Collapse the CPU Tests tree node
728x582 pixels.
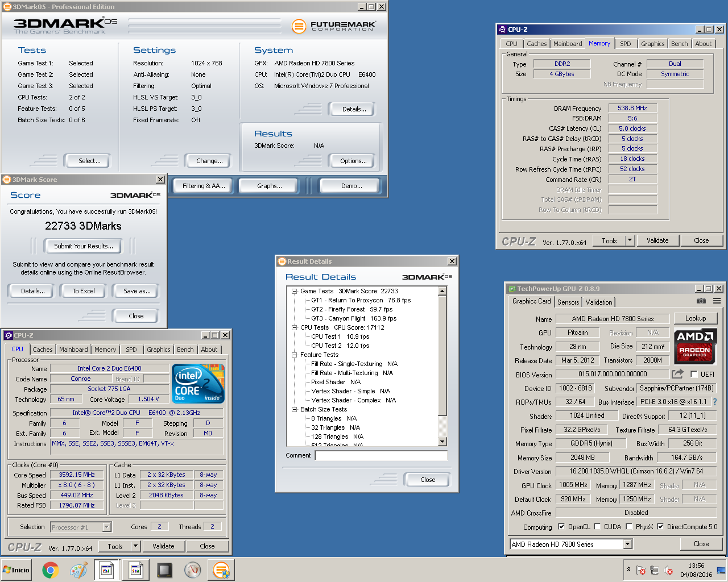pos(295,327)
